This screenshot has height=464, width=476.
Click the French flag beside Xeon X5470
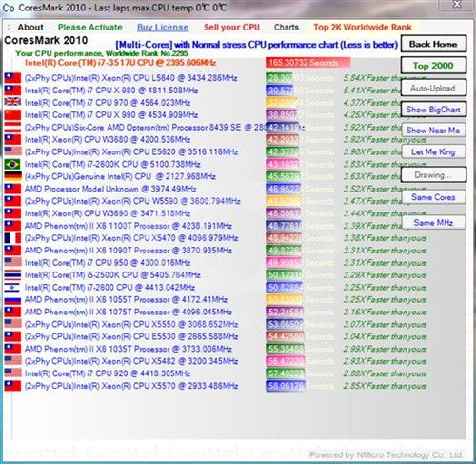[12, 238]
